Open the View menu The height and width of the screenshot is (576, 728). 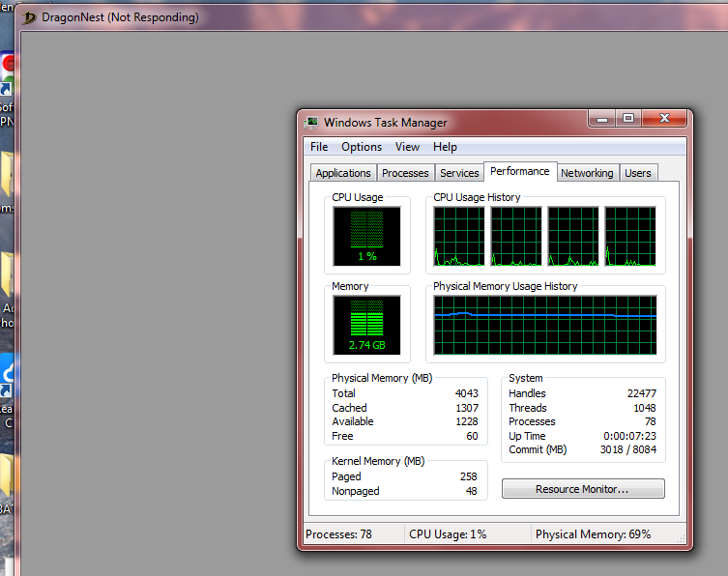(407, 147)
